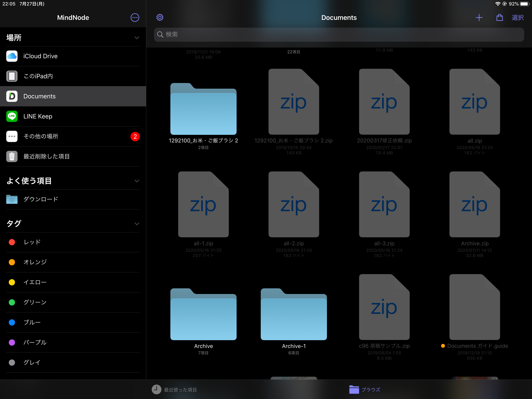The width and height of the screenshot is (532, 399).
Task: Collapse the 場所 section
Action: (137, 38)
